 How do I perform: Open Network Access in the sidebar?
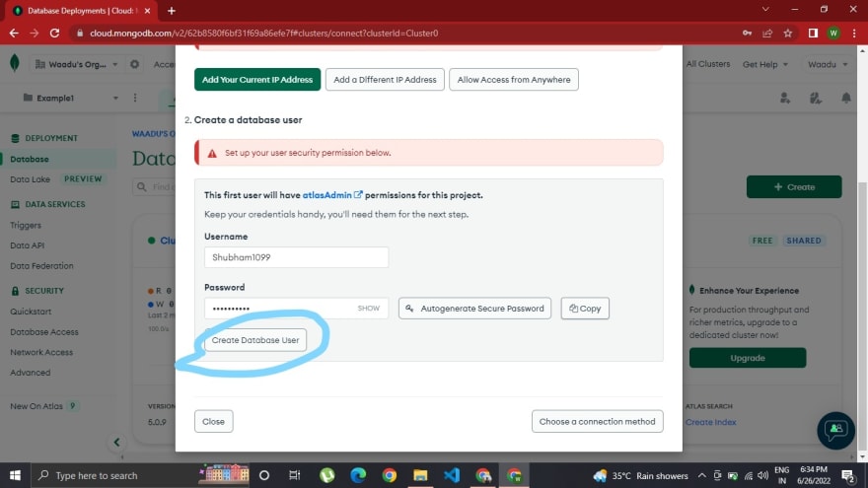coord(41,352)
